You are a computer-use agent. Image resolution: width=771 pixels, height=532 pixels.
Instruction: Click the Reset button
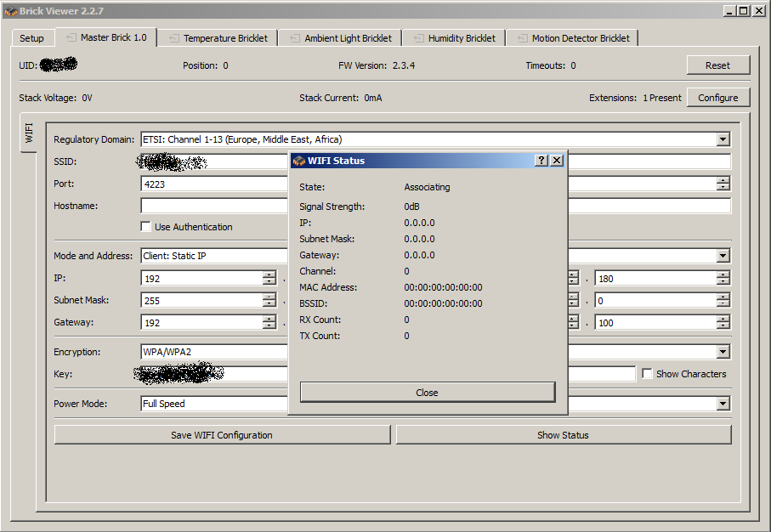(718, 65)
